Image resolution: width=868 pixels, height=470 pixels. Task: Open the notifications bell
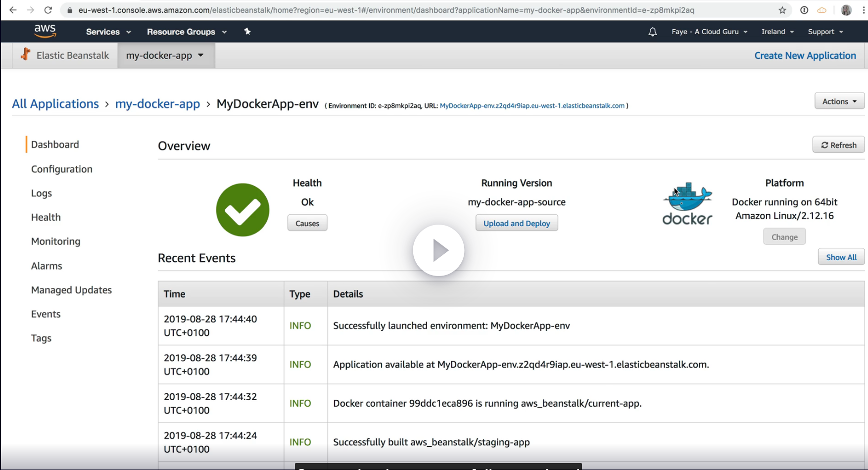653,32
